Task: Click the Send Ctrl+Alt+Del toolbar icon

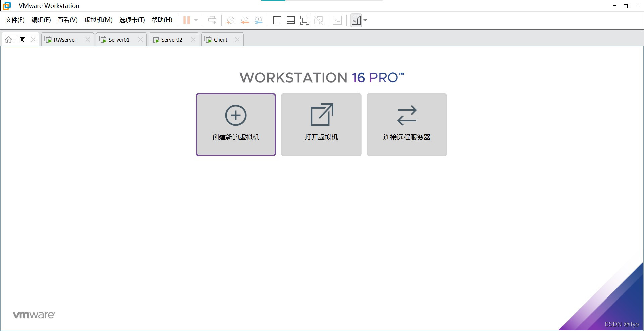Action: pyautogui.click(x=212, y=20)
